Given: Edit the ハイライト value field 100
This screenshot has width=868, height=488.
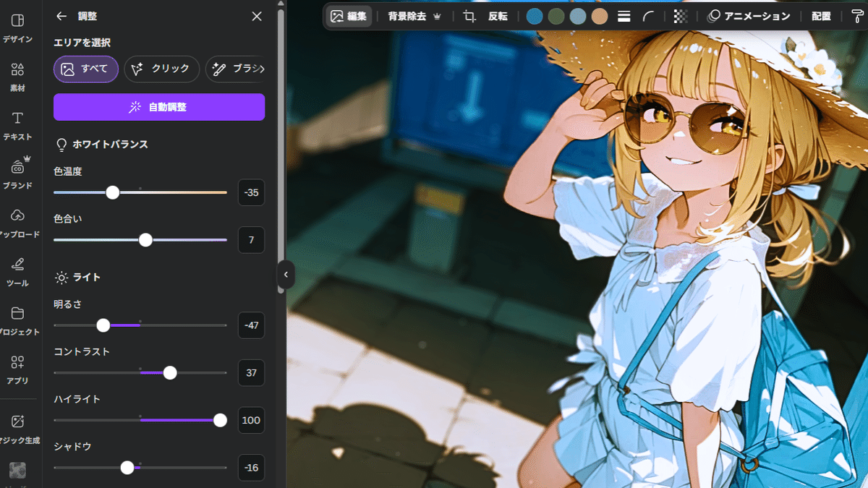Looking at the screenshot, I should (251, 420).
